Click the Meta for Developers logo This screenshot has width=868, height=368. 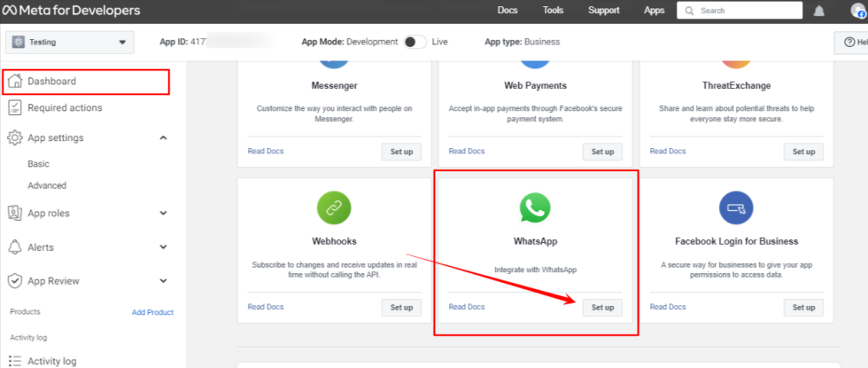click(x=71, y=11)
